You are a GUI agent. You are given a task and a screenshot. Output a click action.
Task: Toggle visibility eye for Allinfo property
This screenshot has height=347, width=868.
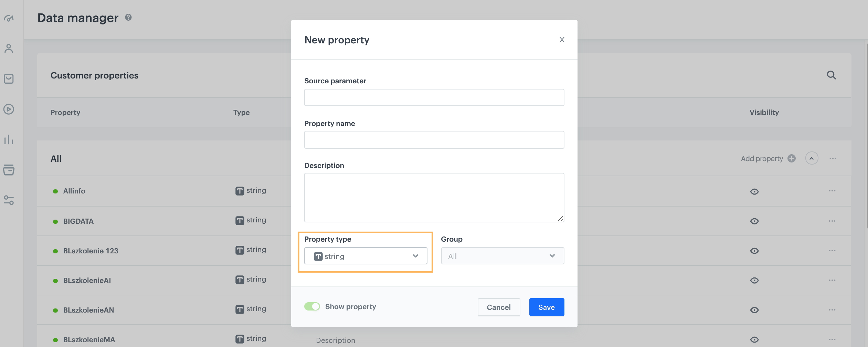(754, 191)
